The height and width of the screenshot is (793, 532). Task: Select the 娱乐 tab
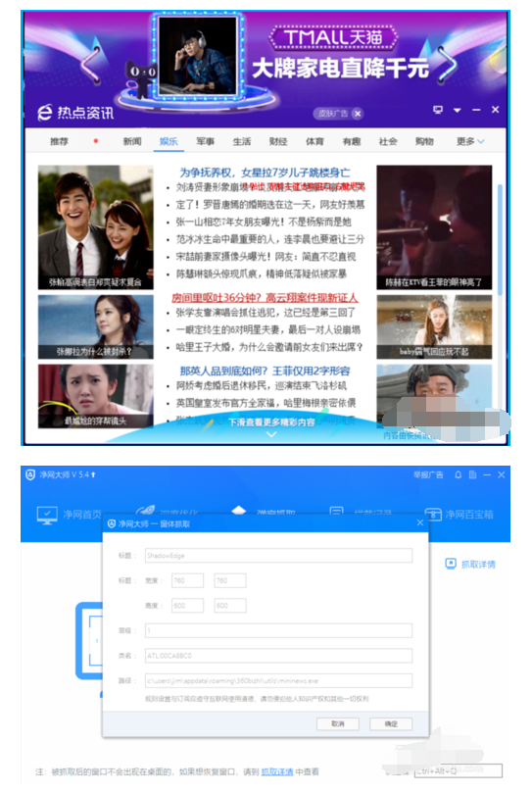click(169, 141)
